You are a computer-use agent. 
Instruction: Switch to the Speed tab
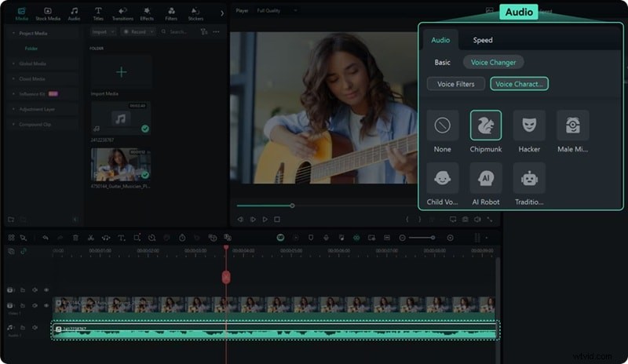pyautogui.click(x=483, y=40)
